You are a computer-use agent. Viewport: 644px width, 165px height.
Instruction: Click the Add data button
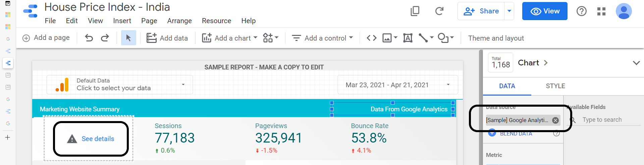pos(167,38)
